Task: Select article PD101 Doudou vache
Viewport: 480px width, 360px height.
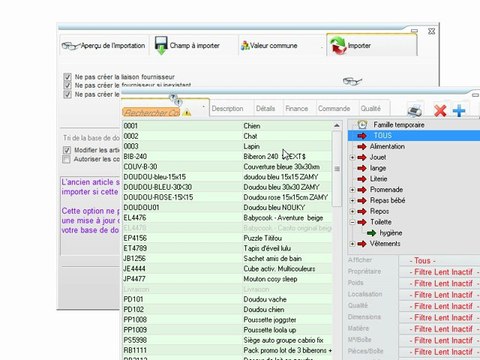Action: (x=227, y=299)
